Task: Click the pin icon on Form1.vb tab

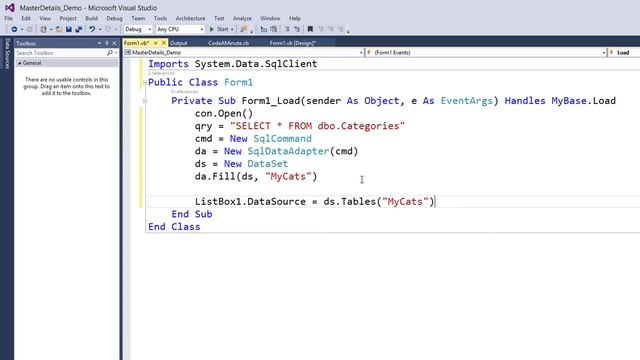Action: pyautogui.click(x=156, y=43)
